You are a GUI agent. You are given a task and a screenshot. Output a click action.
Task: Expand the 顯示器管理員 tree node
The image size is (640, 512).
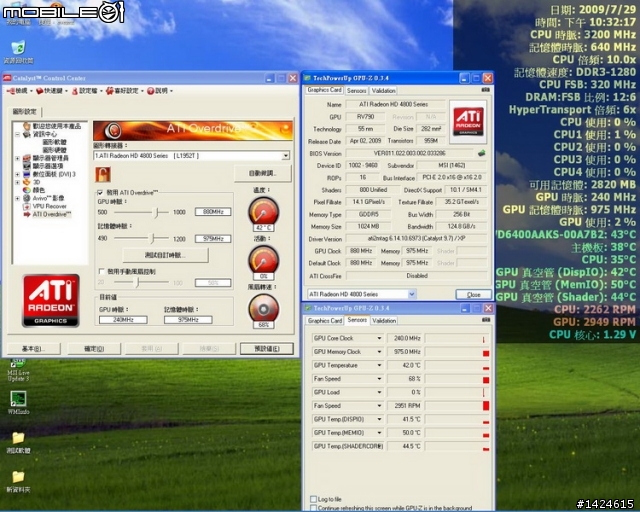[18, 158]
